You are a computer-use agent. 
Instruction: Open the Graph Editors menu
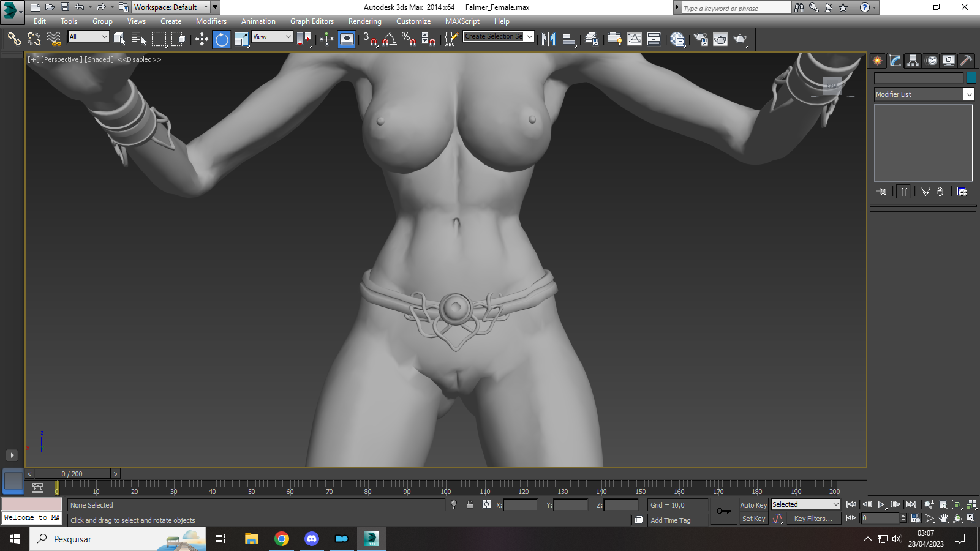coord(312,21)
